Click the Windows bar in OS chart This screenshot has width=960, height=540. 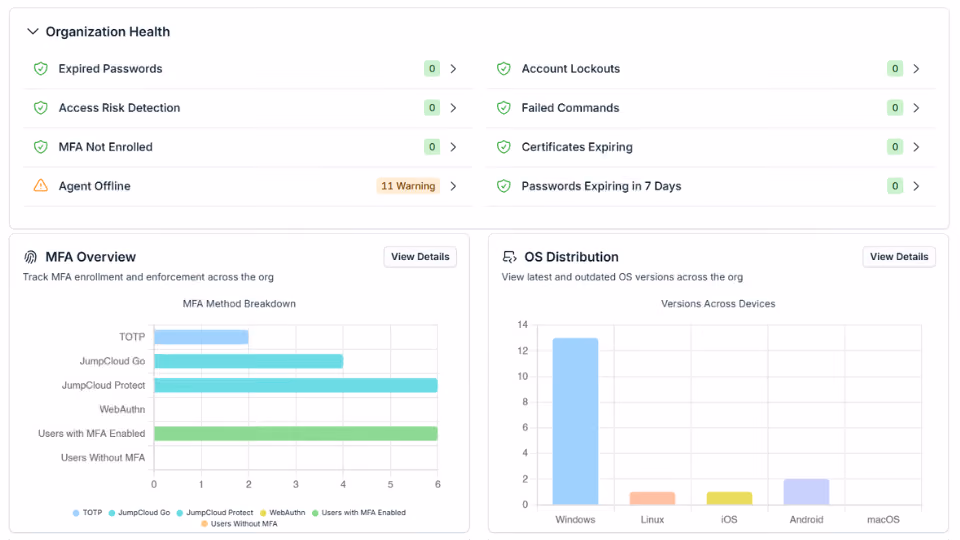576,421
